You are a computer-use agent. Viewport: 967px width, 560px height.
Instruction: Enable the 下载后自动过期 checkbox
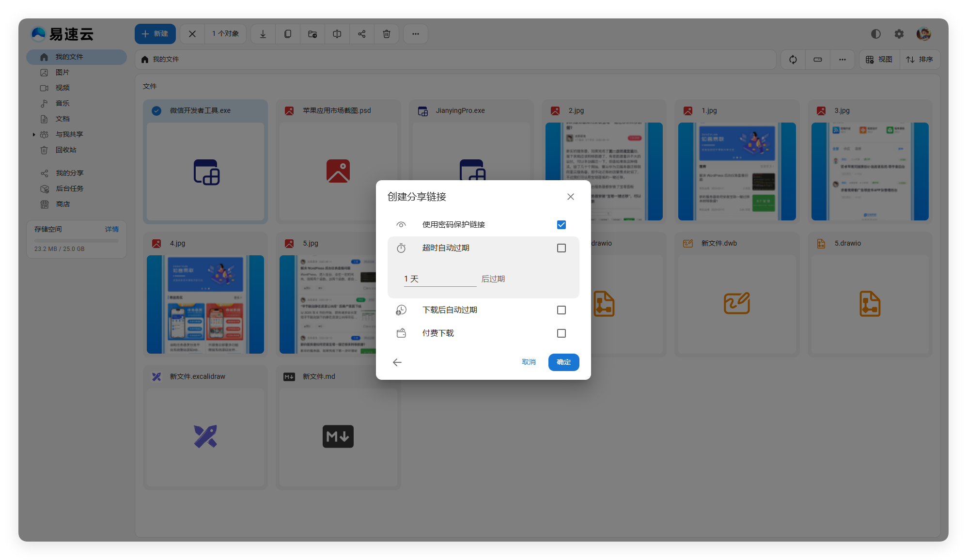tap(561, 310)
